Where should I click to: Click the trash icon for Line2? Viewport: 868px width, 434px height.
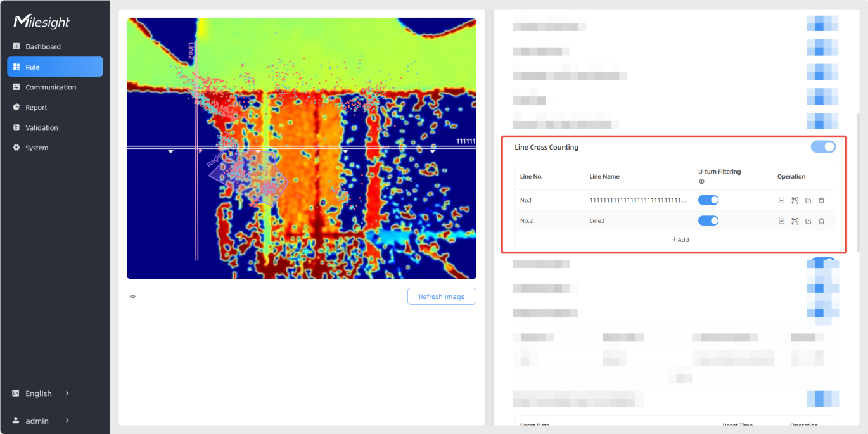pos(821,221)
